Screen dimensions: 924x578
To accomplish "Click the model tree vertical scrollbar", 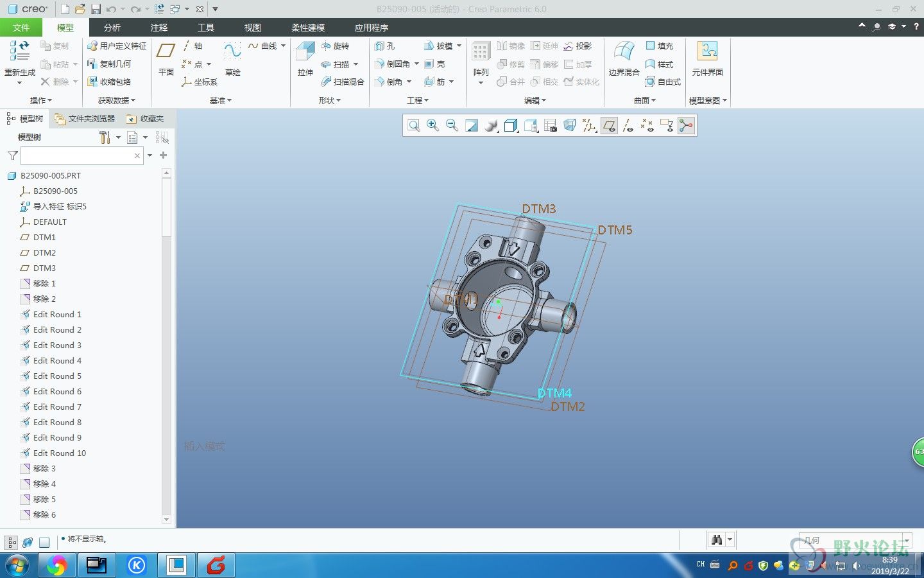I will [166, 347].
